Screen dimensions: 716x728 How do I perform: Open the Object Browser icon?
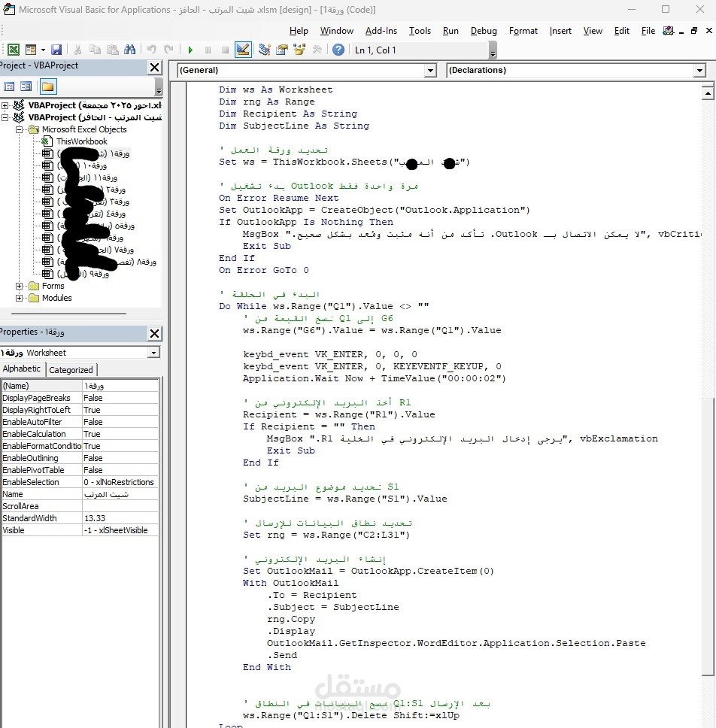[299, 50]
